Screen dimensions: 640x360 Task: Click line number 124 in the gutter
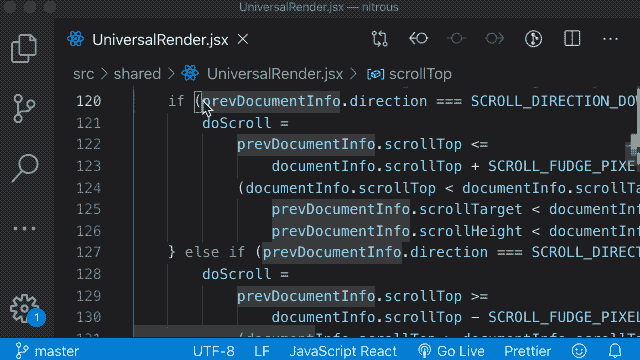[89, 188]
